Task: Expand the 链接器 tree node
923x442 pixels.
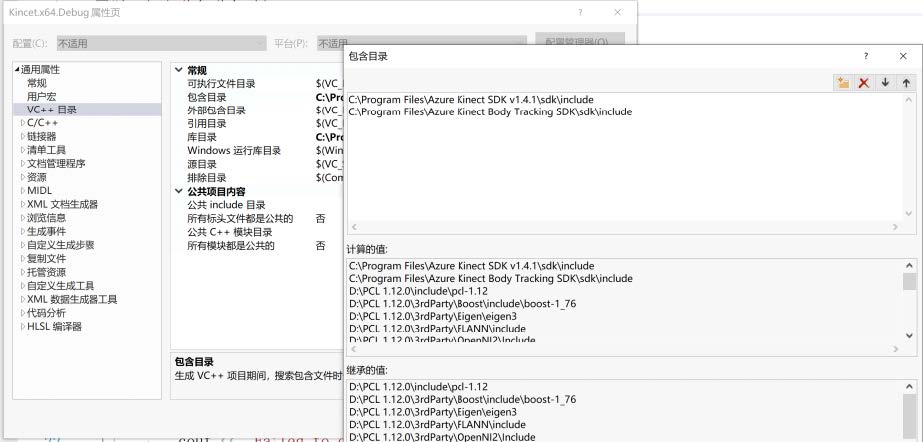Action: coord(23,137)
